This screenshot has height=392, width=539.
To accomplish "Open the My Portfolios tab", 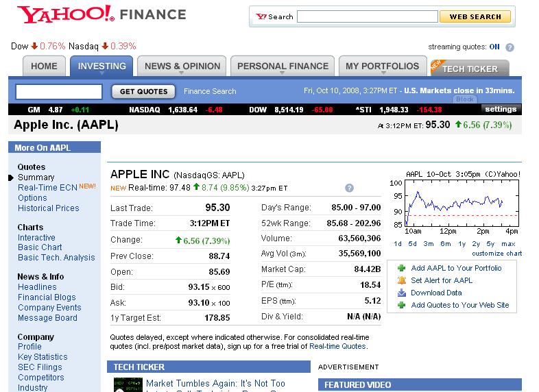I will 382,66.
